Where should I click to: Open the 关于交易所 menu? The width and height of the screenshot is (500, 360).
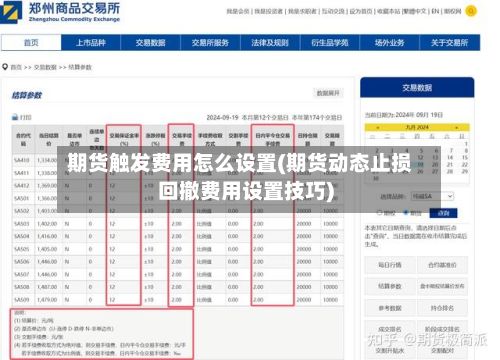coord(449,42)
